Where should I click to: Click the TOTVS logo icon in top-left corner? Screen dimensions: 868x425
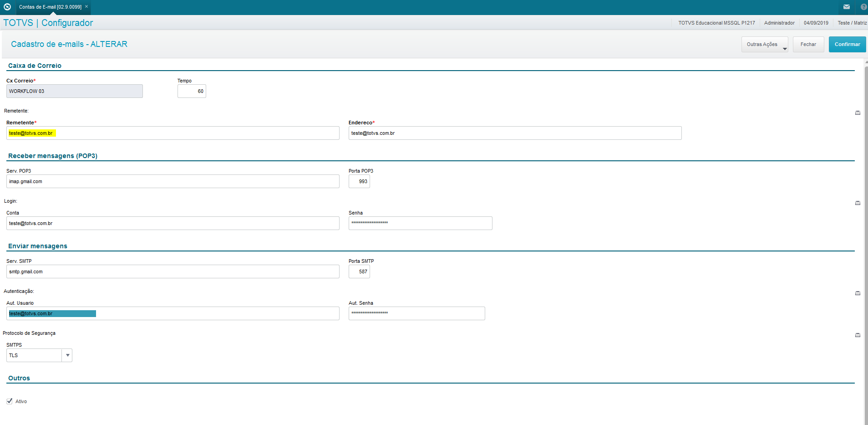[x=7, y=7]
